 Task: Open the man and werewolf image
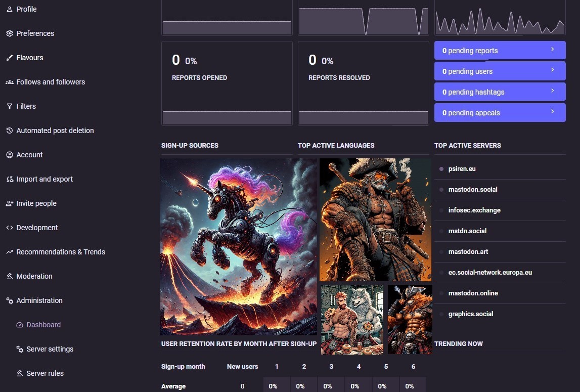[x=352, y=320]
